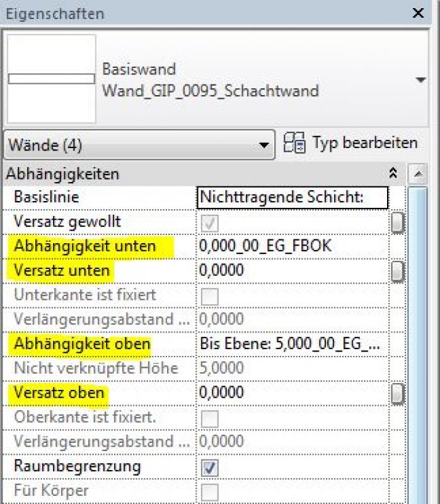Collapse the Abhängigkeiten section
This screenshot has height=504, width=440.
coord(393,173)
